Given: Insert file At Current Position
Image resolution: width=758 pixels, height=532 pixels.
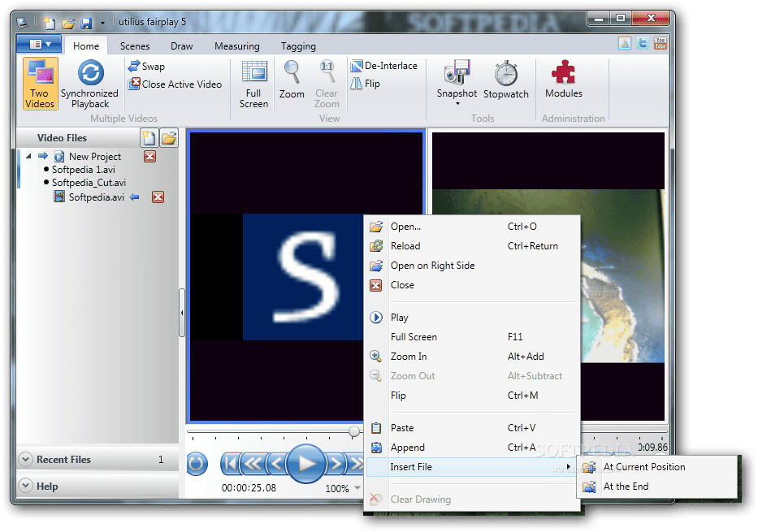Looking at the screenshot, I should point(657,467).
